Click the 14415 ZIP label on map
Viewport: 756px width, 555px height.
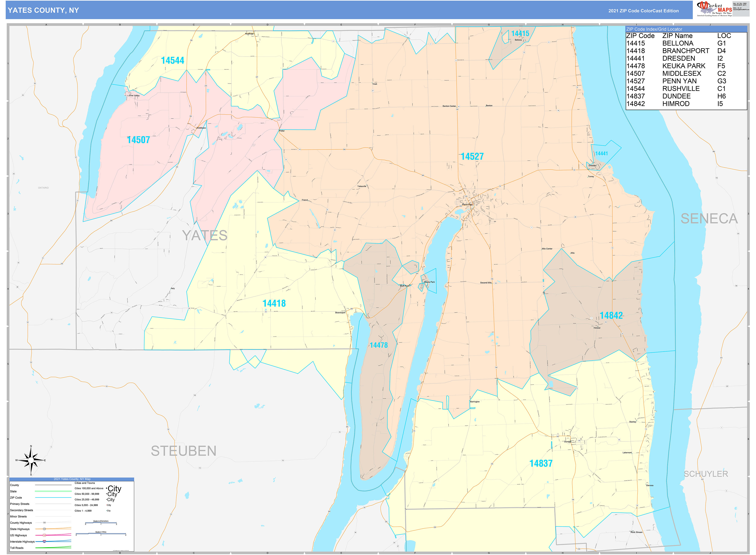pyautogui.click(x=520, y=34)
